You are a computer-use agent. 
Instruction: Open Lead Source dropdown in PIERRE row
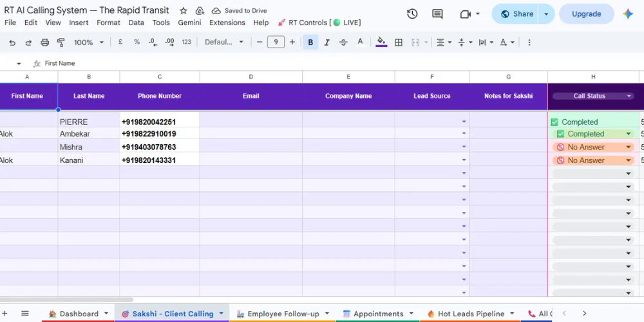point(464,122)
